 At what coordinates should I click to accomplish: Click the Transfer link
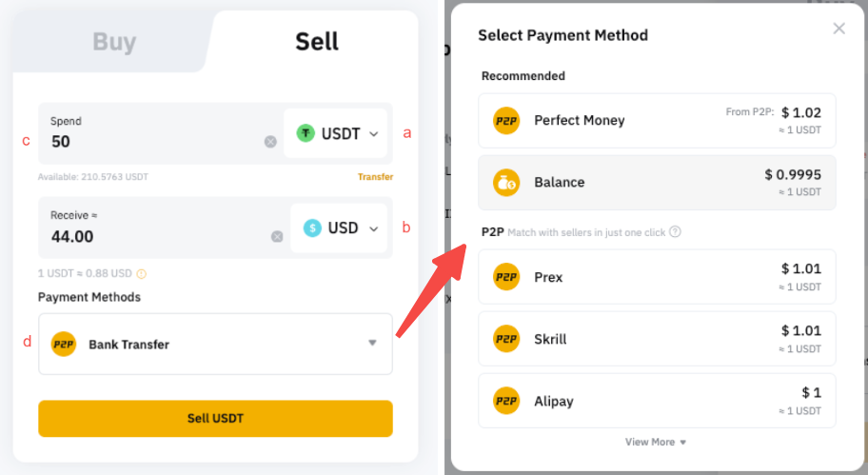[375, 177]
